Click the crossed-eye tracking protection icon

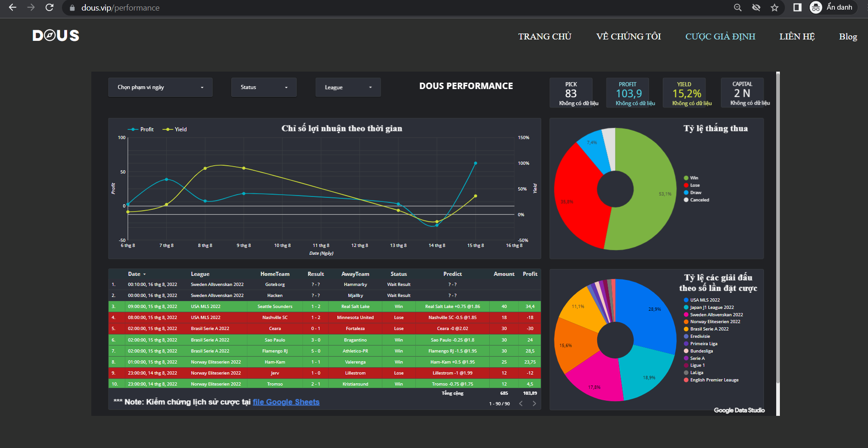point(756,7)
